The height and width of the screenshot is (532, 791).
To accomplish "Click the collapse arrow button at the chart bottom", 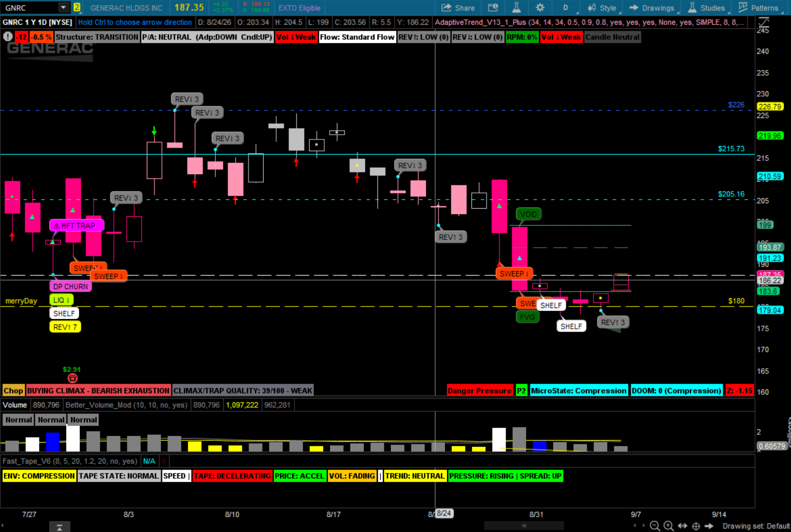I will click(x=60, y=527).
